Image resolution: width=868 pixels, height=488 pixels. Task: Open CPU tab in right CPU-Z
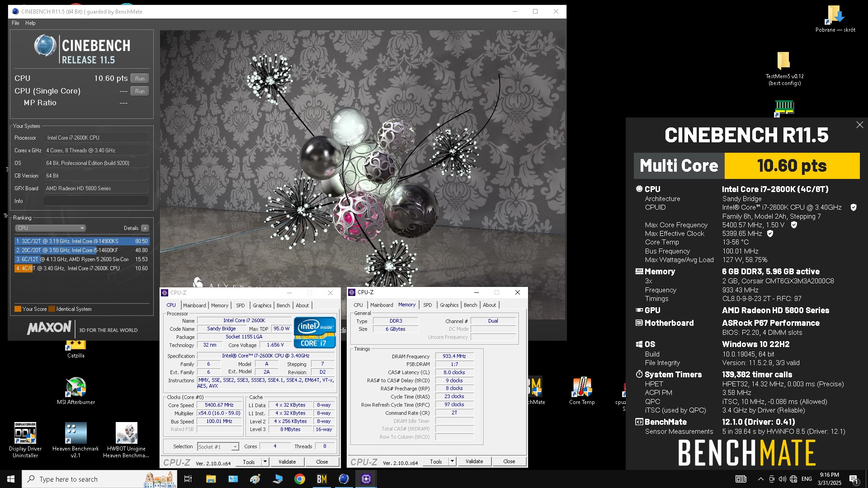click(x=359, y=305)
